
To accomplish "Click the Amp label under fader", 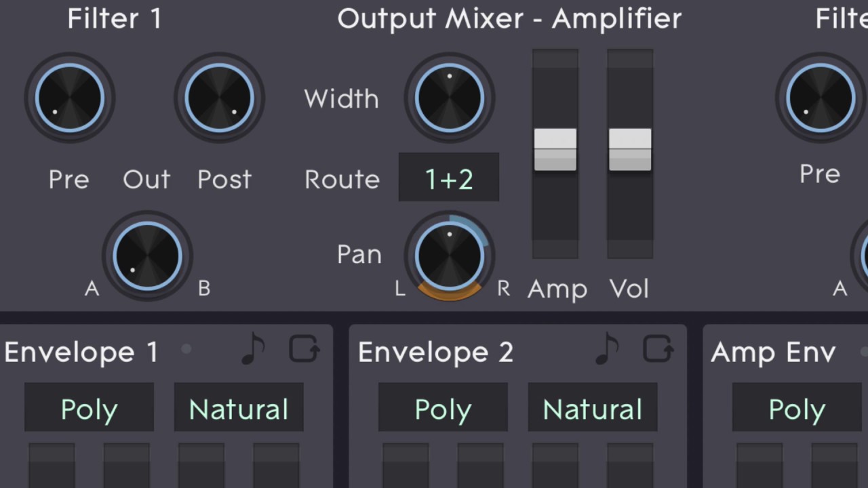I will [x=557, y=289].
